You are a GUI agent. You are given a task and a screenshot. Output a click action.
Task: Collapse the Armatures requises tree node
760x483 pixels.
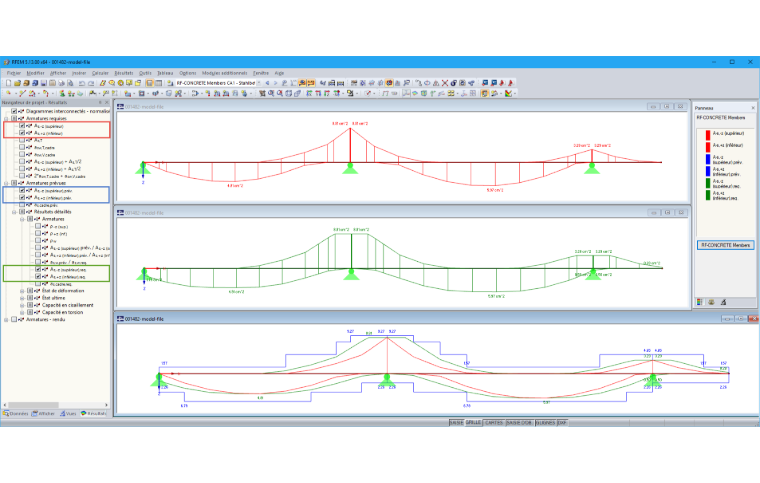tap(6, 118)
